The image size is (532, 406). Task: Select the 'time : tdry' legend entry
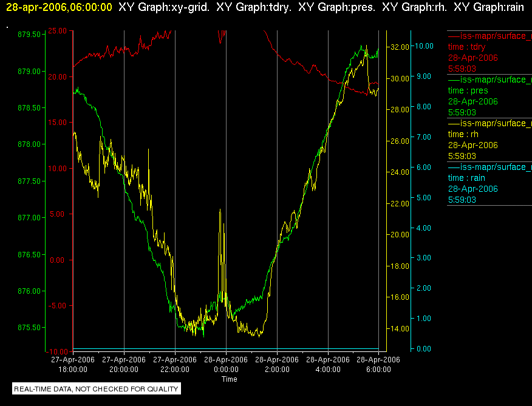466,47
